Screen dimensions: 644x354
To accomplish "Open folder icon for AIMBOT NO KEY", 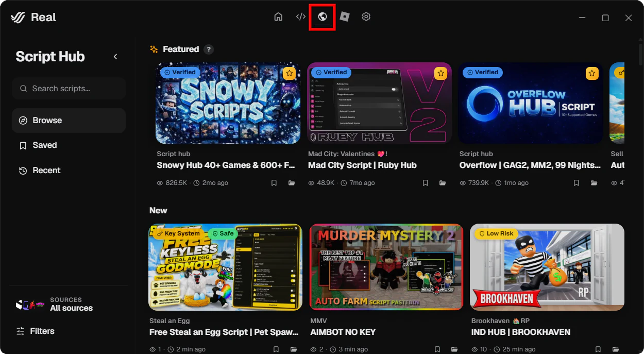I will click(x=454, y=349).
